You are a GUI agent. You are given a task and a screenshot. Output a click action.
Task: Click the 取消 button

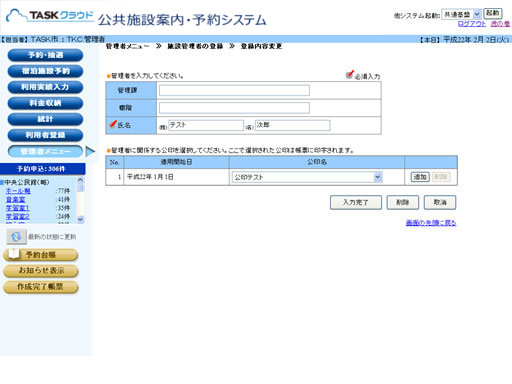(440, 202)
